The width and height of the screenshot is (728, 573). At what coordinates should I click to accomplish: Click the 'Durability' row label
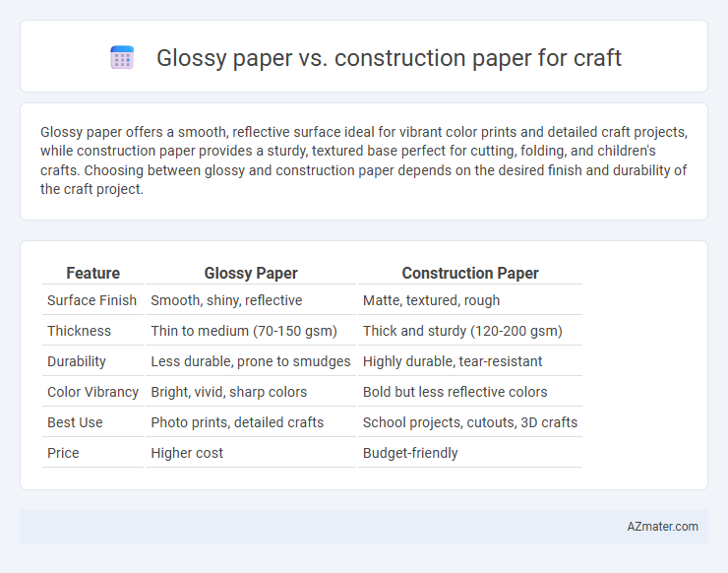[77, 361]
